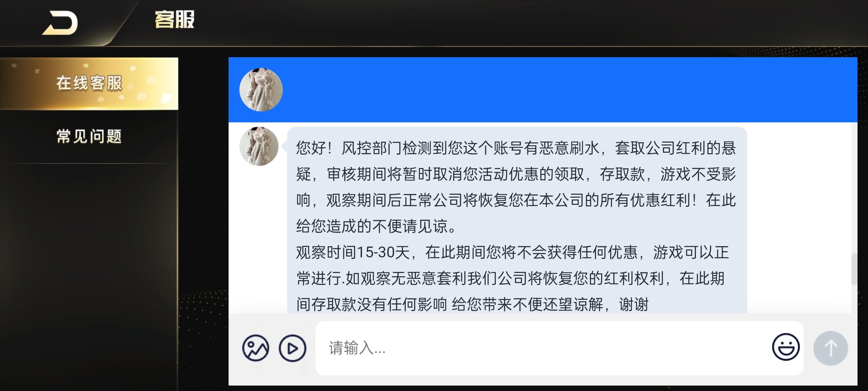The width and height of the screenshot is (868, 391).
Task: Open the image upload icon
Action: tap(256, 348)
